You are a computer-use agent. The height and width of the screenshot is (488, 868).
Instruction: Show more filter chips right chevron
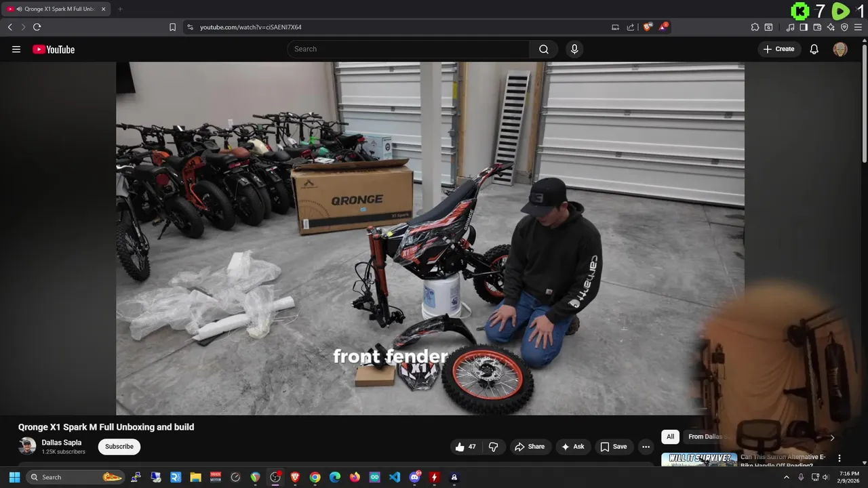point(832,437)
